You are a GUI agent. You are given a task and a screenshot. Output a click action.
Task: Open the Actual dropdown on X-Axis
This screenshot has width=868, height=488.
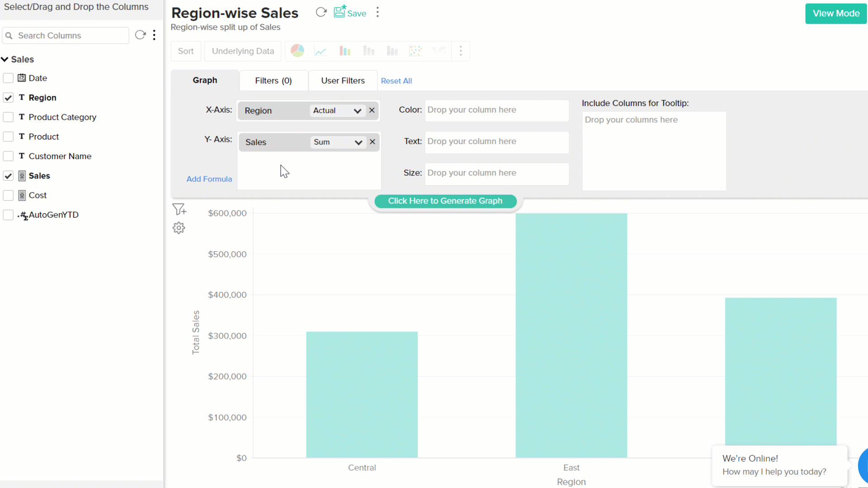(x=337, y=111)
